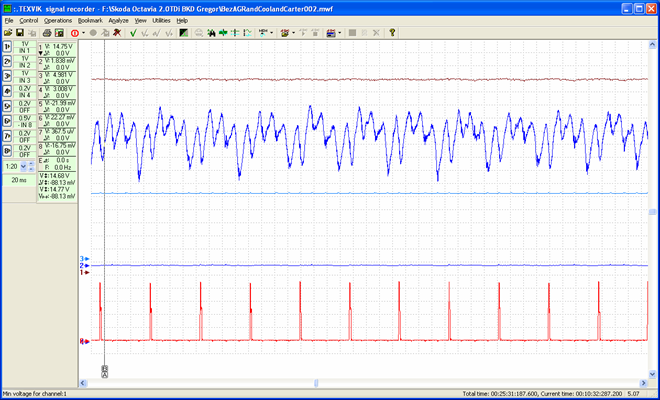Click the horizontal scrollbar left arrow
Viewport: 660px width, 400px height.
[x=83, y=383]
